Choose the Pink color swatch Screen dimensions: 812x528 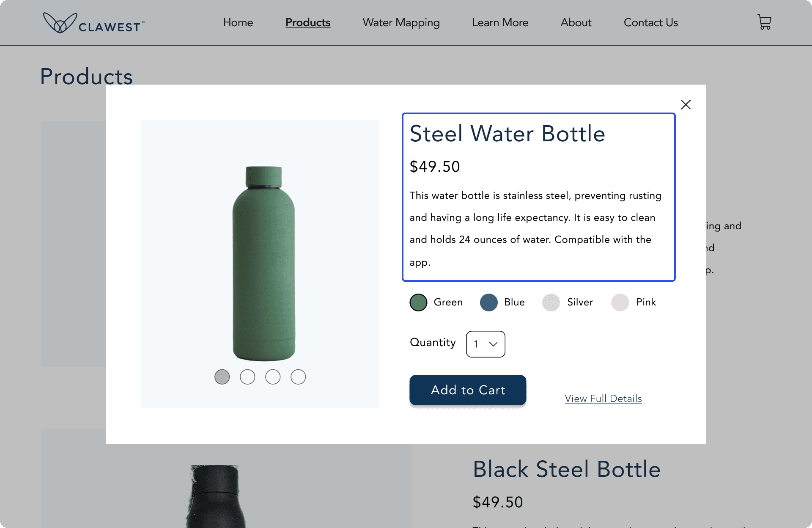click(620, 302)
